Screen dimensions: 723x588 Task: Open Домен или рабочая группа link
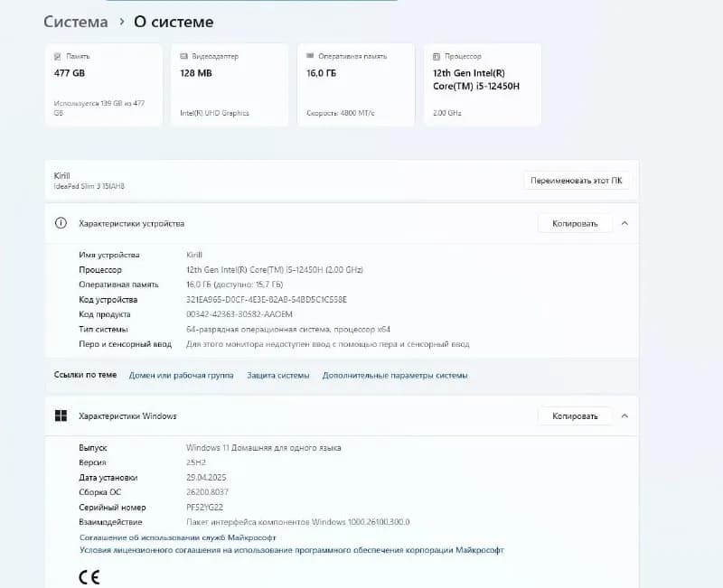click(182, 376)
